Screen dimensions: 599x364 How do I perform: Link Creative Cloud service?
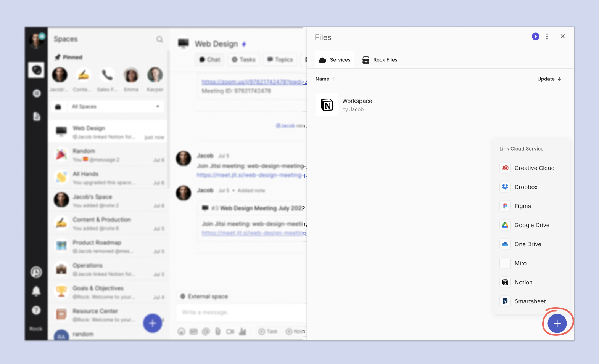534,168
